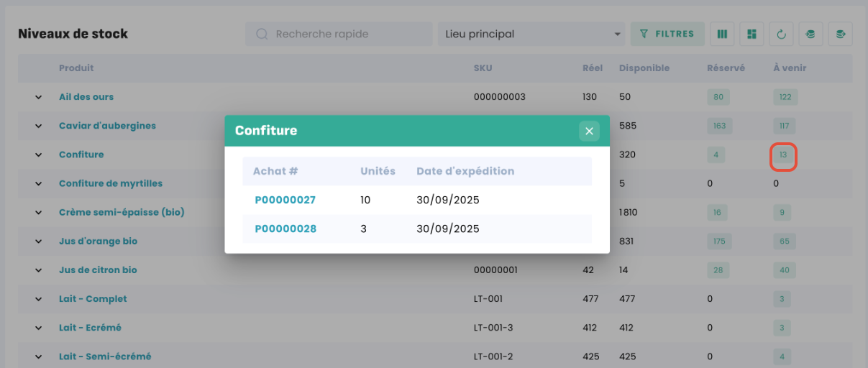Open purchase order P00000028

coord(285,229)
